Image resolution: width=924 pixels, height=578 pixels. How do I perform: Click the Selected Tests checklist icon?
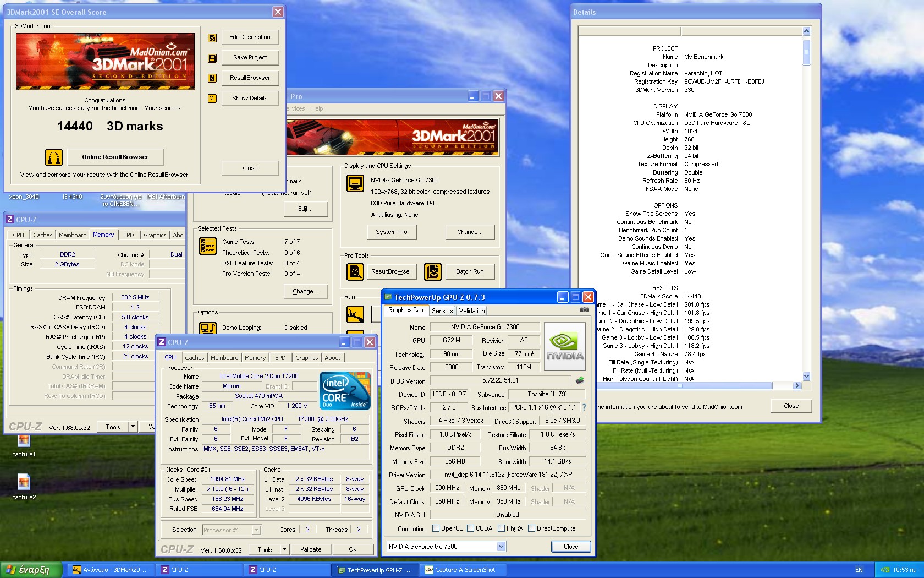(x=208, y=246)
